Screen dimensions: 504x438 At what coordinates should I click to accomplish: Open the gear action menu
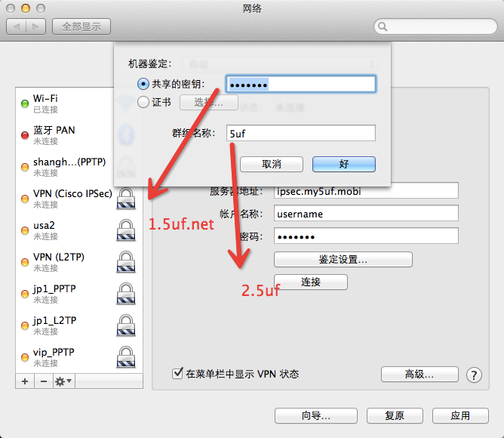[63, 381]
